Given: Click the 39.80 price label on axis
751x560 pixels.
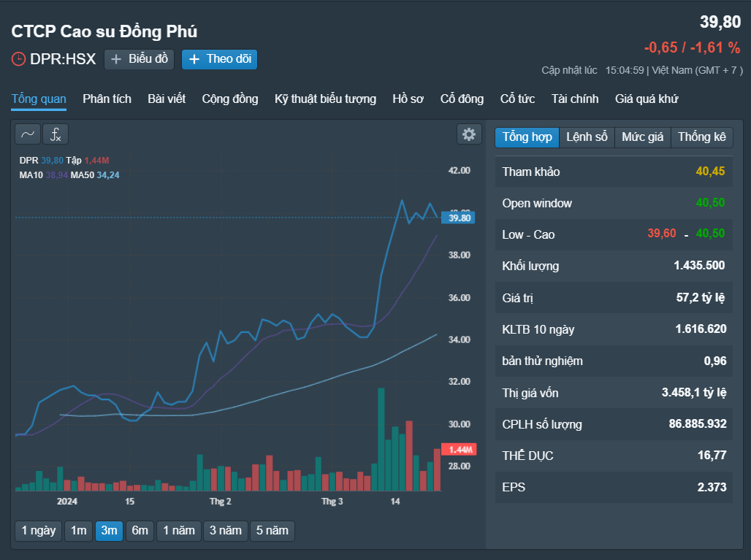Looking at the screenshot, I should (459, 218).
